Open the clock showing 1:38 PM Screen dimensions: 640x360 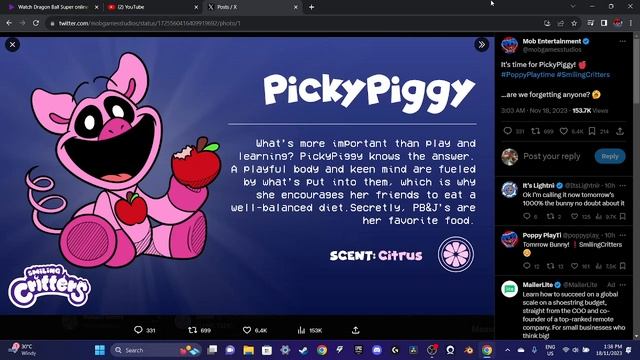[610, 350]
